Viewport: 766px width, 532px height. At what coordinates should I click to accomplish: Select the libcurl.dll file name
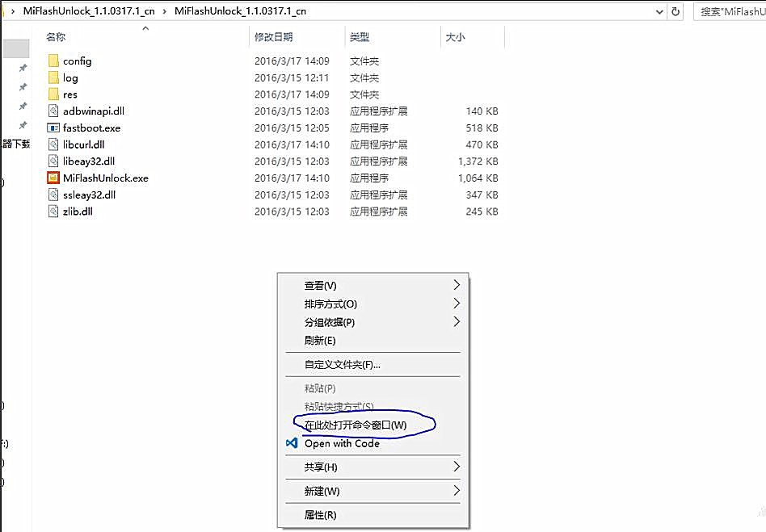pos(83,145)
